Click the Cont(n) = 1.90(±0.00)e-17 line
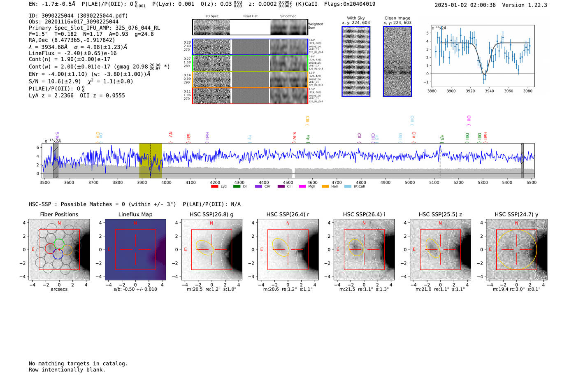The width and height of the screenshot is (576, 392). [x=70, y=59]
